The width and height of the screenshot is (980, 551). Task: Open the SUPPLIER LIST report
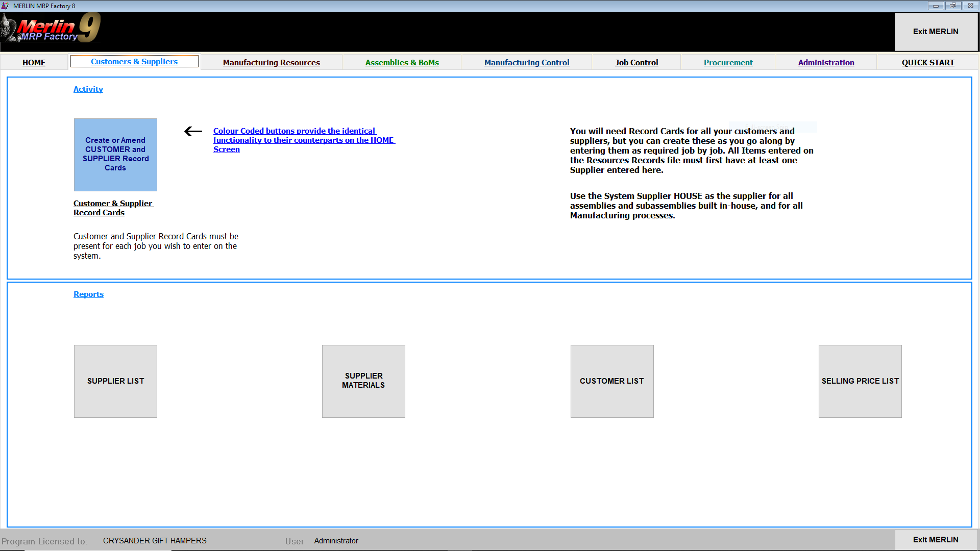pos(115,381)
